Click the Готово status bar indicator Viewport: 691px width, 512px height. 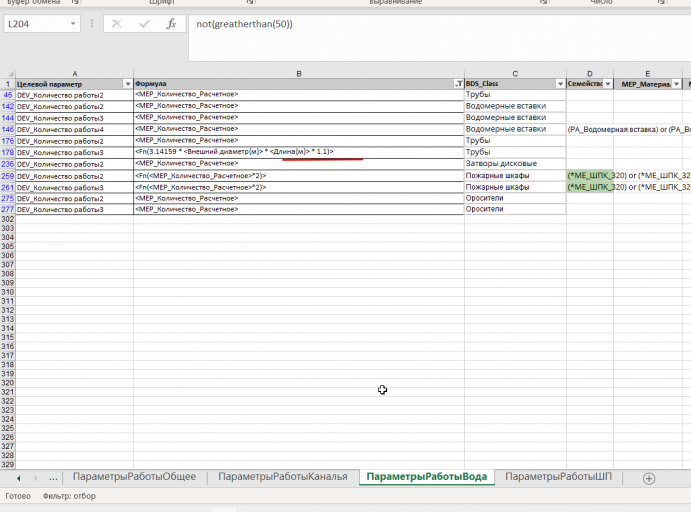18,496
